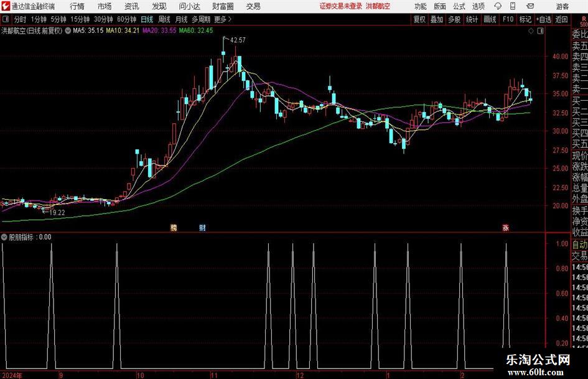Screen dimensions: 588x379
Task: Click the red R 500 indicator
Action: tap(584, 21)
